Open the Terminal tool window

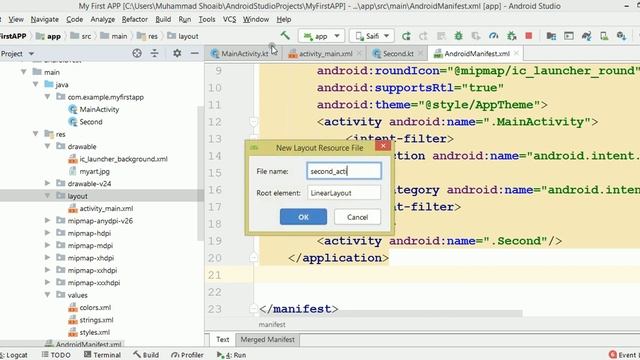click(102, 355)
